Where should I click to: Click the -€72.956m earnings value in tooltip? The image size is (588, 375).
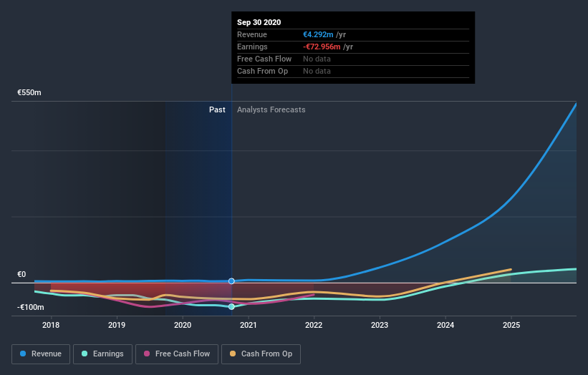322,47
